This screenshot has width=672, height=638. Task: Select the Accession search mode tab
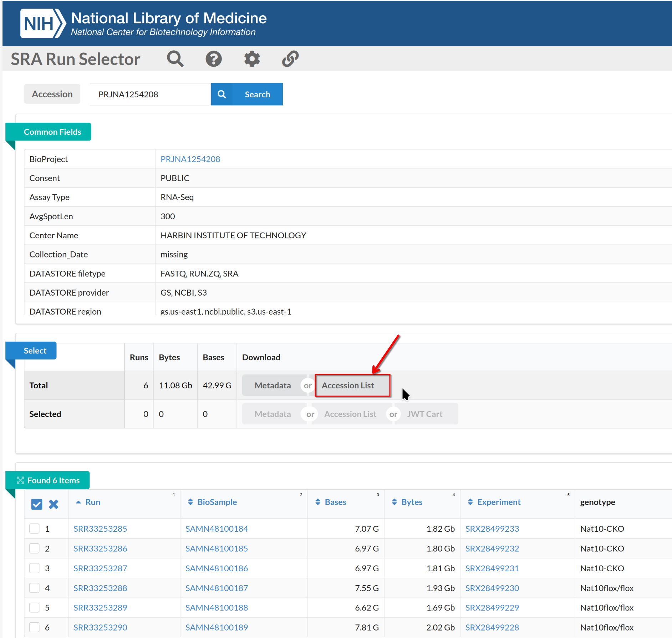pyautogui.click(x=52, y=94)
